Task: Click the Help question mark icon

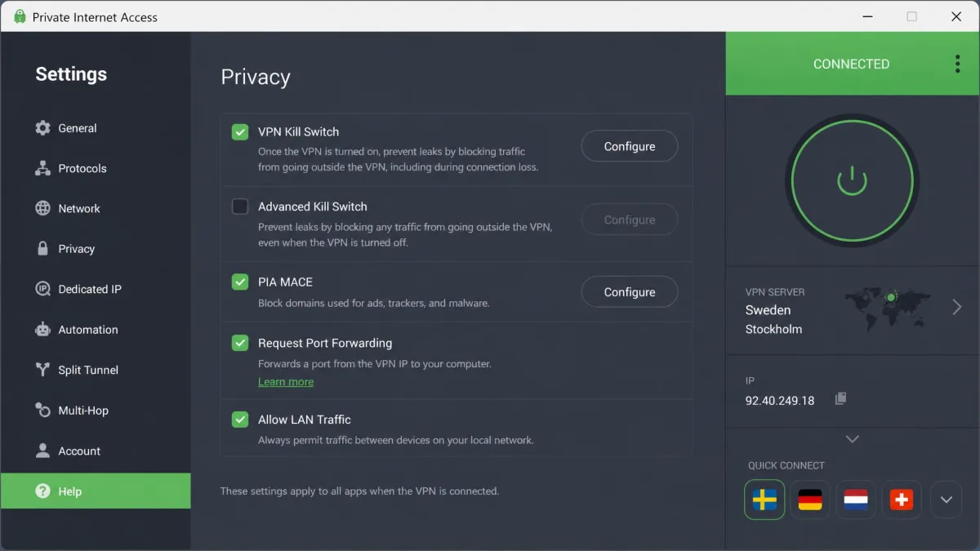Action: tap(42, 491)
